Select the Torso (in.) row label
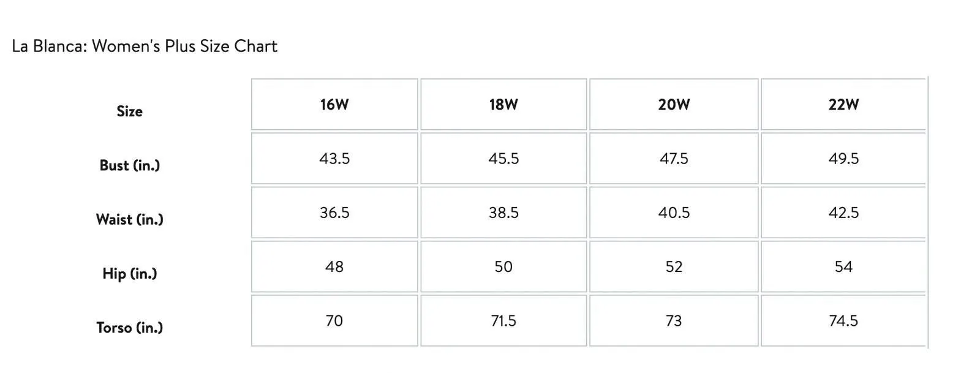Viewport: 980px width, 373px height. (130, 327)
